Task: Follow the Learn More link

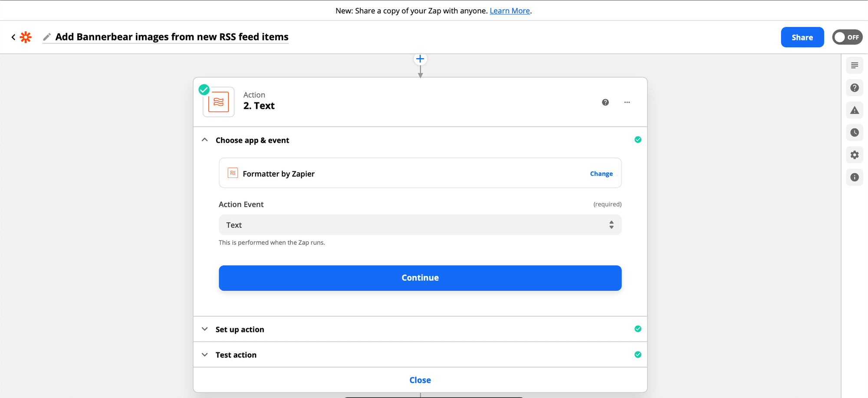Action: [510, 11]
